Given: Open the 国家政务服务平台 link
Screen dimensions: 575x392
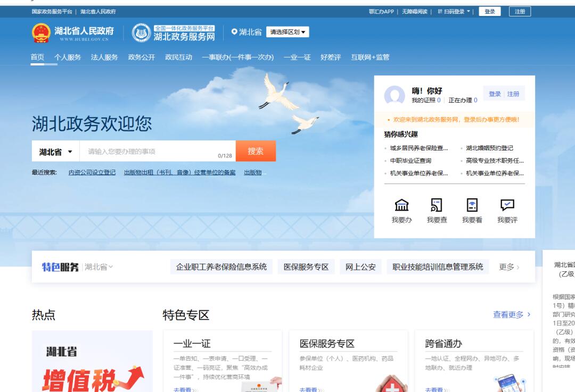Looking at the screenshot, I should (52, 12).
